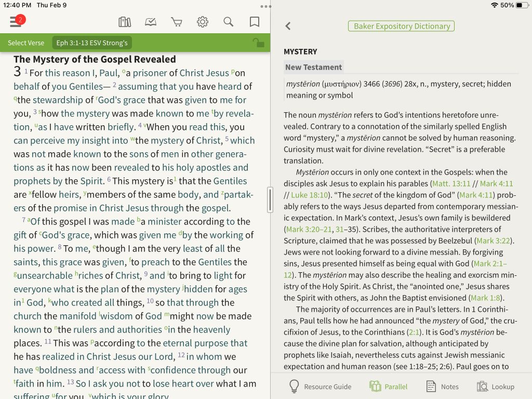532x399 pixels.
Task: Open the store shopping cart
Action: [x=177, y=22]
